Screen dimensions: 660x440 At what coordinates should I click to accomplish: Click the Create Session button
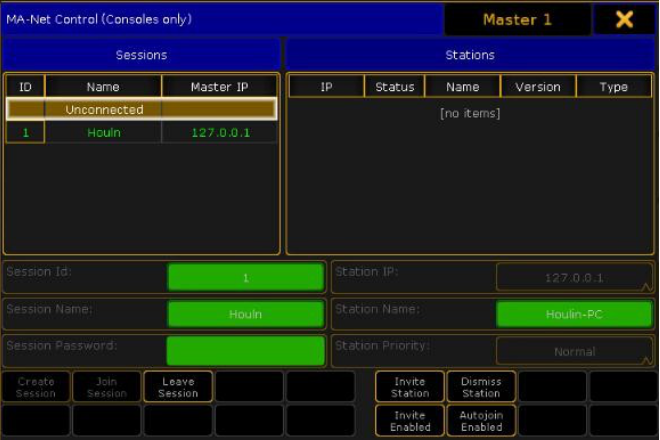36,387
